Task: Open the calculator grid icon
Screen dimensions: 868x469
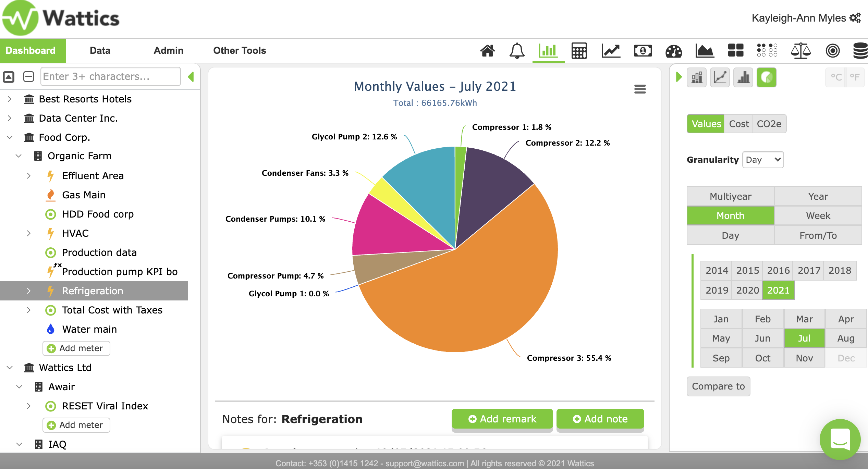Action: [x=579, y=51]
